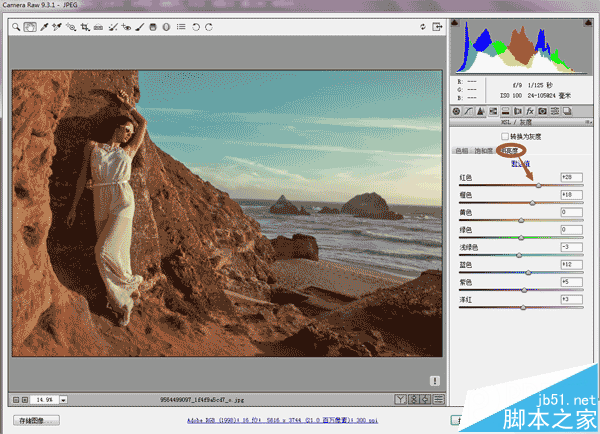Image resolution: width=600 pixels, height=434 pixels.
Task: Select the Adjustment Brush tool
Action: [140, 27]
